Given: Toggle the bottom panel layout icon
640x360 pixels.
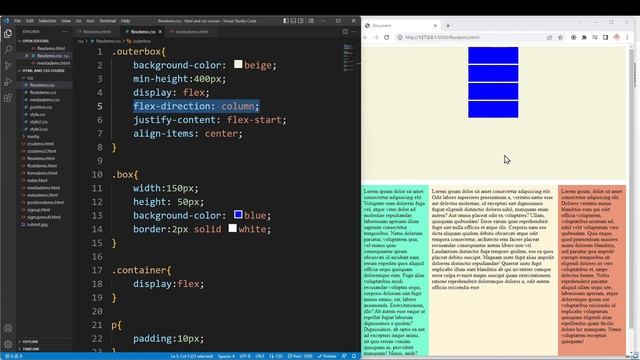Looking at the screenshot, I should tap(293, 21).
